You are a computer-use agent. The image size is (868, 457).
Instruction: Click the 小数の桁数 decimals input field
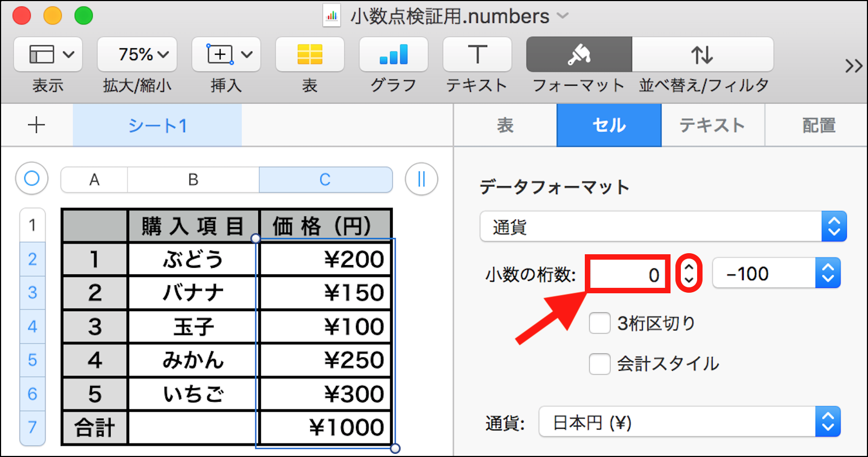628,274
